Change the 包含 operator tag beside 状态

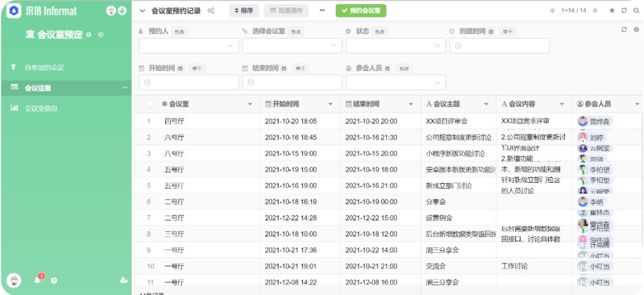pyautogui.click(x=380, y=31)
